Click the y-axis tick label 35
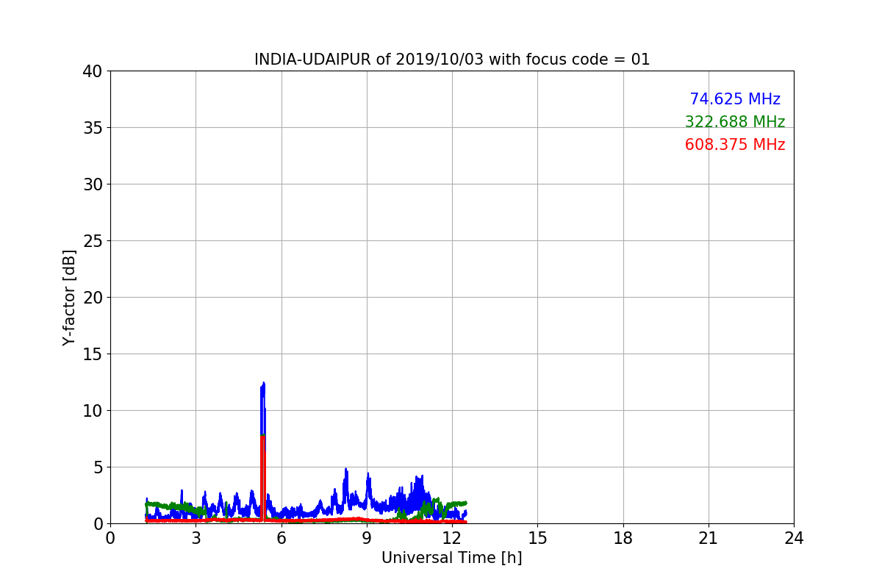The width and height of the screenshot is (882, 588). click(93, 128)
